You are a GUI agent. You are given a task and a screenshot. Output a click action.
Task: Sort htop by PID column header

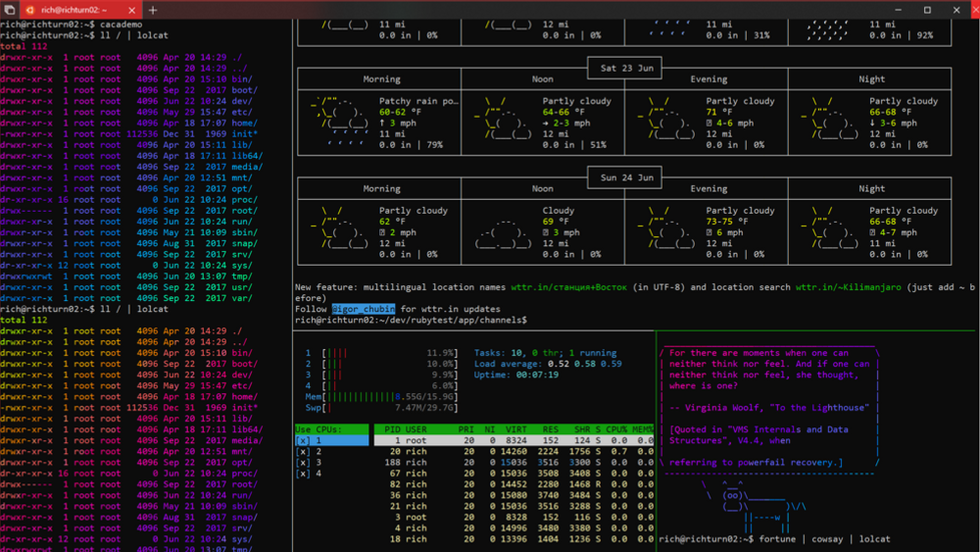click(x=393, y=429)
